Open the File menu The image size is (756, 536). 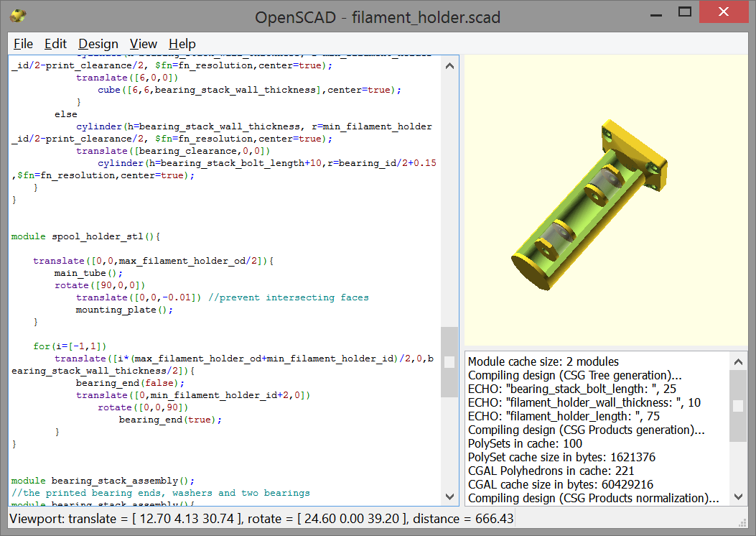pyautogui.click(x=22, y=44)
